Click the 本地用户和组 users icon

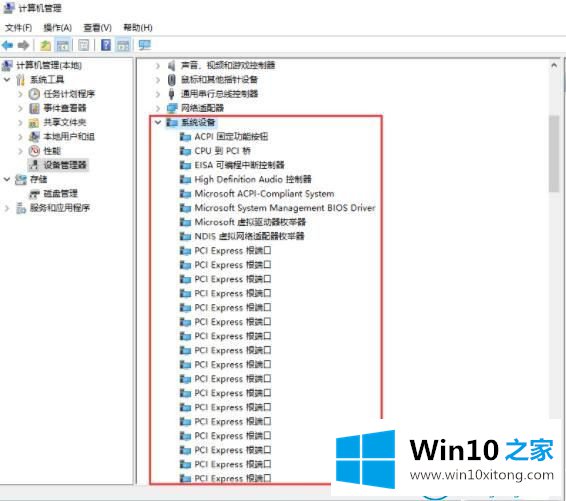(34, 136)
